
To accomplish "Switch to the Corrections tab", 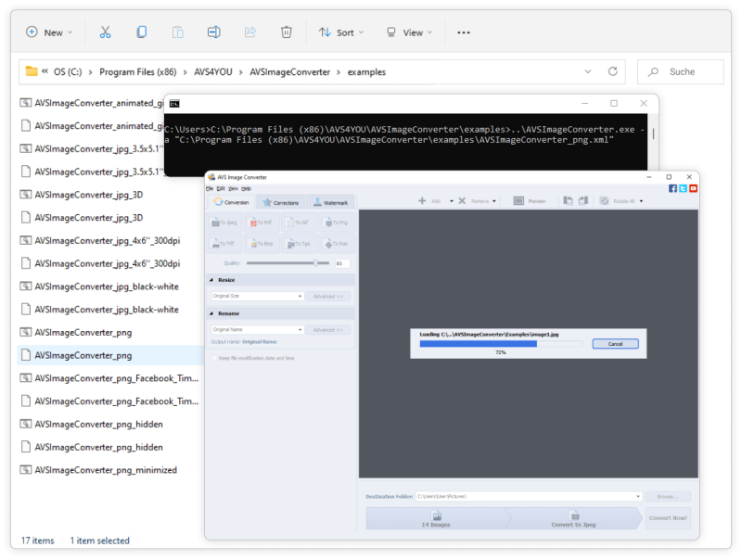I will click(281, 202).
